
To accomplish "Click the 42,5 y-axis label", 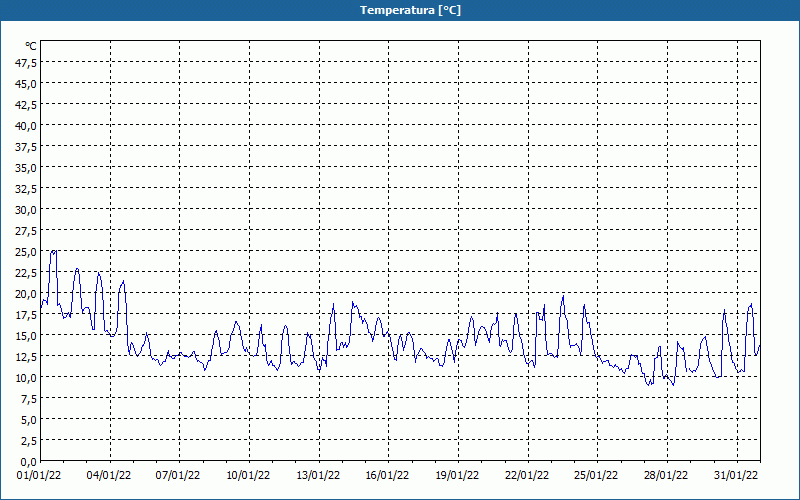I will (27, 105).
